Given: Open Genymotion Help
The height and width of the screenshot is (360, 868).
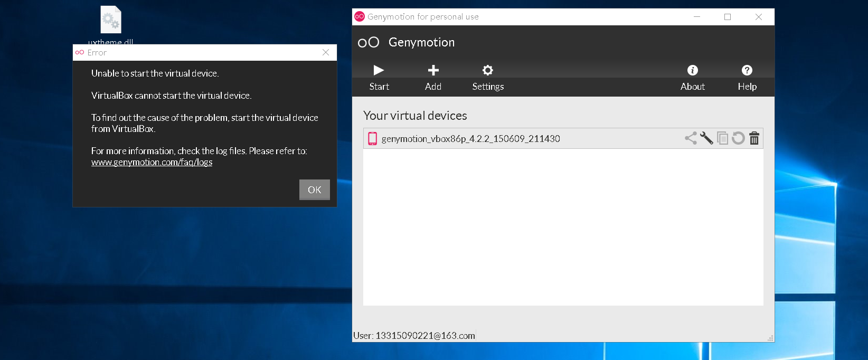Looking at the screenshot, I should click(747, 78).
